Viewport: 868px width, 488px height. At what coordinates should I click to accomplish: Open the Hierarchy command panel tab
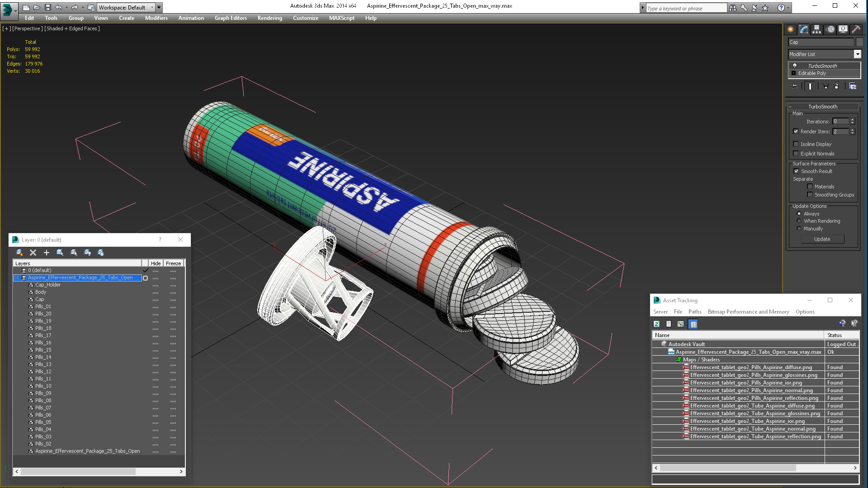816,29
